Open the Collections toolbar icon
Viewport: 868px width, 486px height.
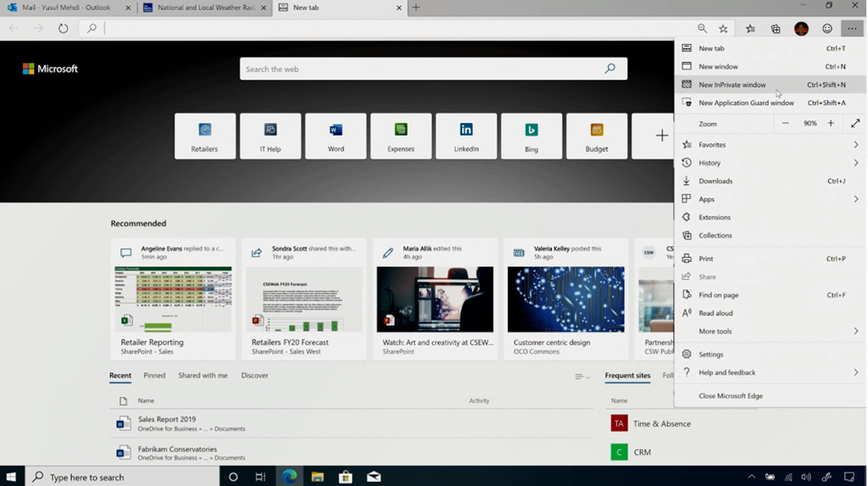[x=776, y=28]
